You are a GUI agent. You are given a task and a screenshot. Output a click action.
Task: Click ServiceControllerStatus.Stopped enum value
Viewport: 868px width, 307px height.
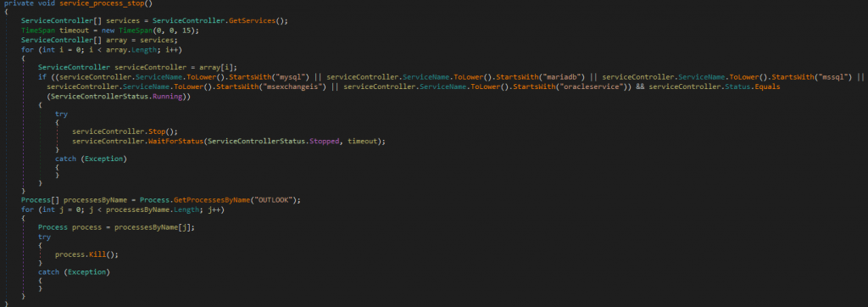272,142
